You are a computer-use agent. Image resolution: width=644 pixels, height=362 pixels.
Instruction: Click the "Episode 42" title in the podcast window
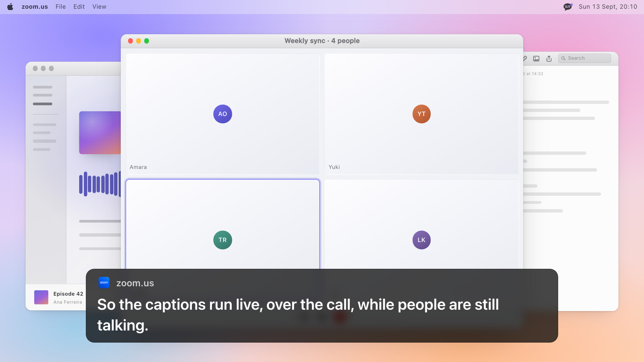pyautogui.click(x=68, y=294)
